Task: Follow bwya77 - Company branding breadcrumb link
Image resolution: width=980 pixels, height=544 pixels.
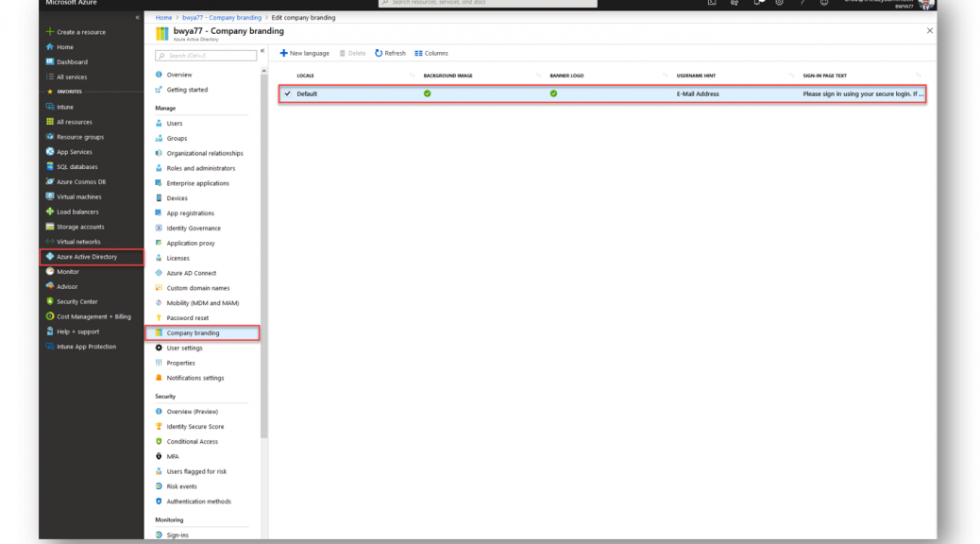Action: click(x=222, y=18)
